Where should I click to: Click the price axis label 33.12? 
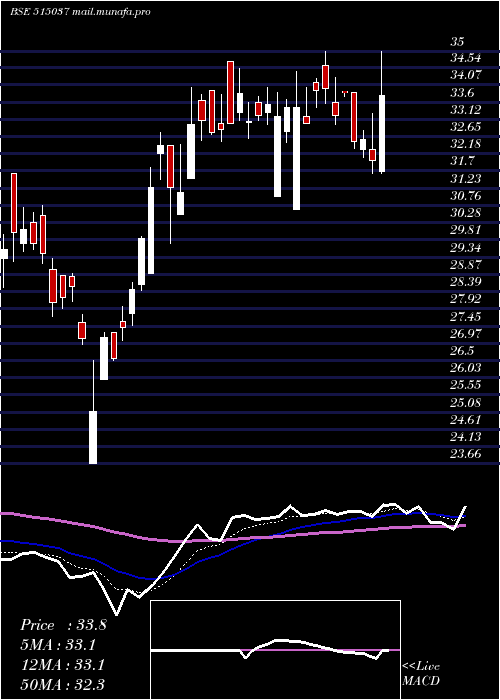[466, 110]
